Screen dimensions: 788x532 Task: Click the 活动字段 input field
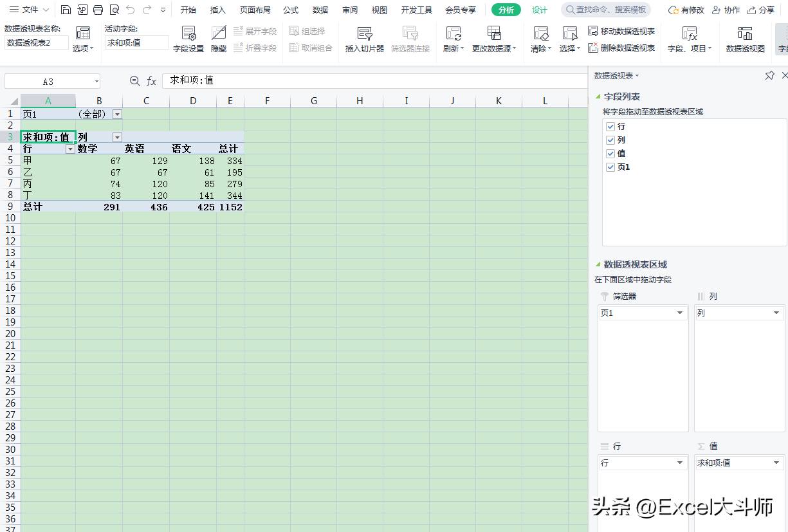point(137,42)
